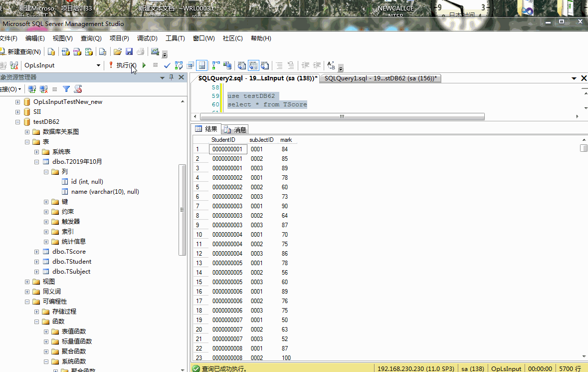The image size is (588, 372).
Task: Open the Connect (连接) dropdown in Object Explorer
Action: pyautogui.click(x=10, y=89)
